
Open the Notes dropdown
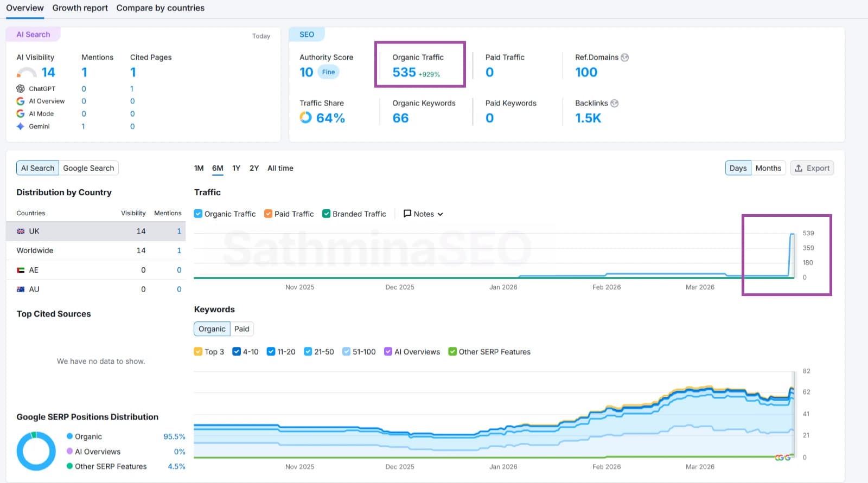tap(423, 214)
